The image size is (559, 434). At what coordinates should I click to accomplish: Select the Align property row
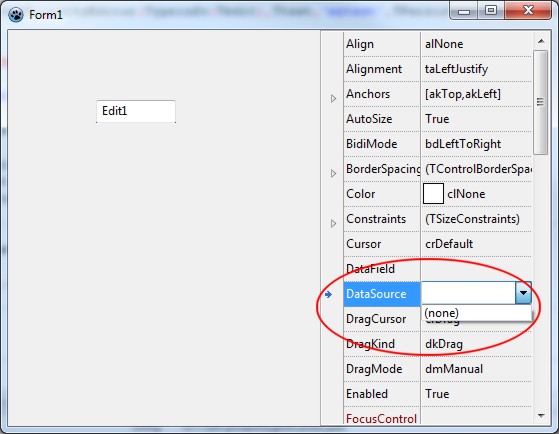438,44
